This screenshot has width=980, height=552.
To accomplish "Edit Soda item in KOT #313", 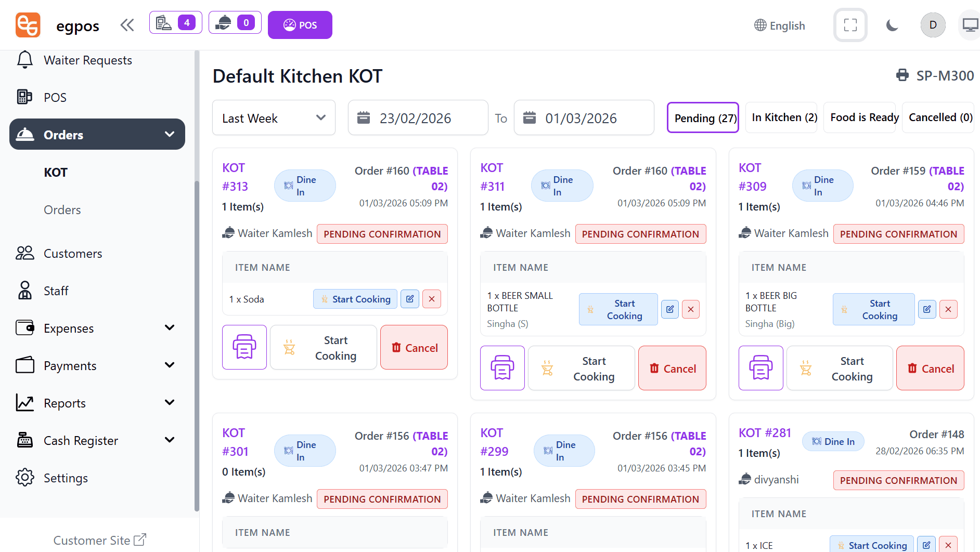I will coord(410,299).
